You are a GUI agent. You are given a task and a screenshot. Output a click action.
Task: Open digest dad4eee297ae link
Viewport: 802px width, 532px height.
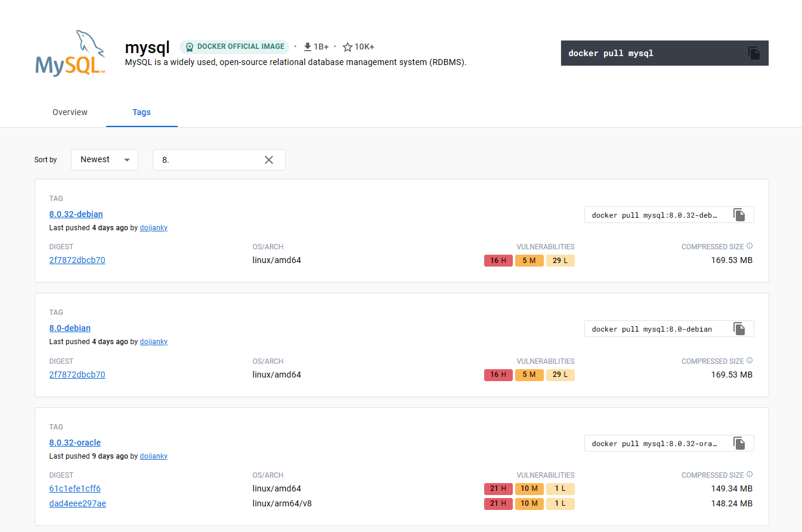point(78,503)
